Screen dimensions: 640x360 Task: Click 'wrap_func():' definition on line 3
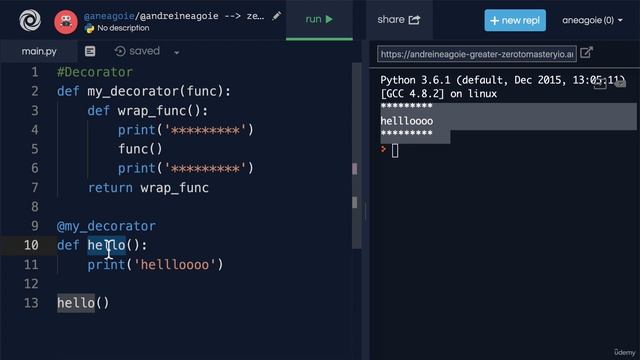(162, 111)
